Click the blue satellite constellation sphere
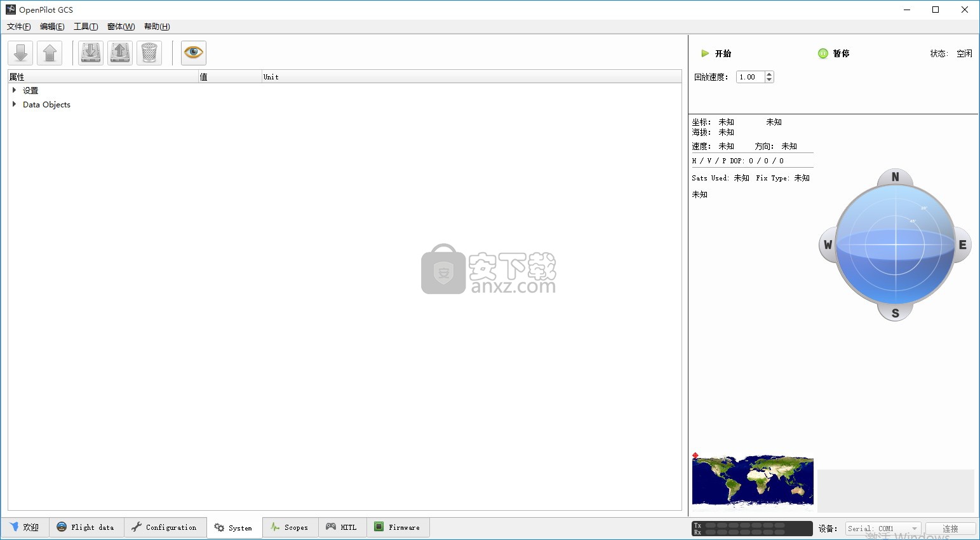The width and height of the screenshot is (980, 540). point(896,245)
